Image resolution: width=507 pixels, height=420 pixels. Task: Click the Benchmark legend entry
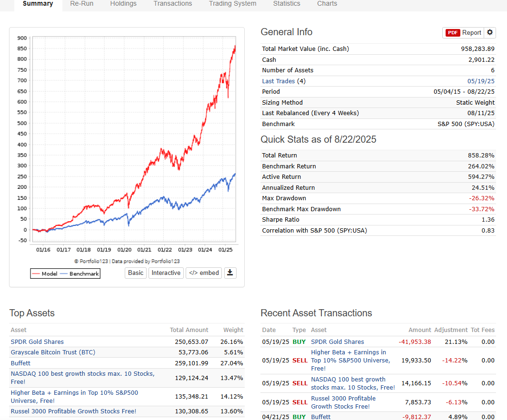tap(80, 273)
